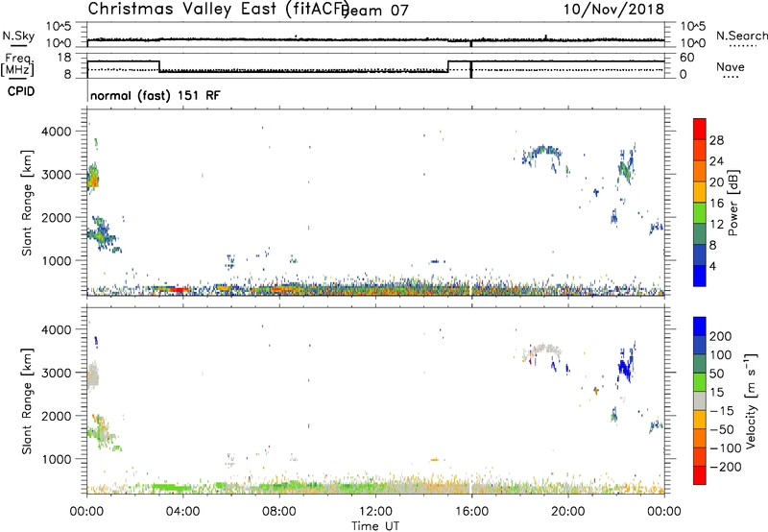Click the '2000' tick in the velocity panel
The image size is (768, 532).
[x=56, y=416]
